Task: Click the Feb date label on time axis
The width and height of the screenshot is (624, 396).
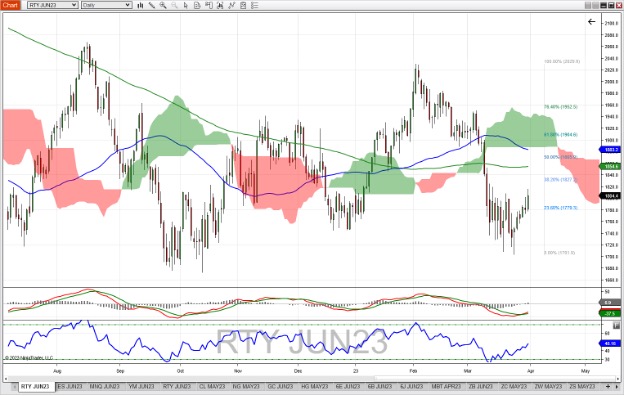Action: point(413,371)
